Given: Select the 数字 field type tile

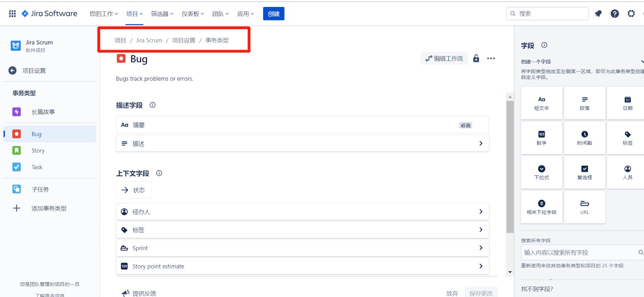Looking at the screenshot, I should (x=541, y=138).
